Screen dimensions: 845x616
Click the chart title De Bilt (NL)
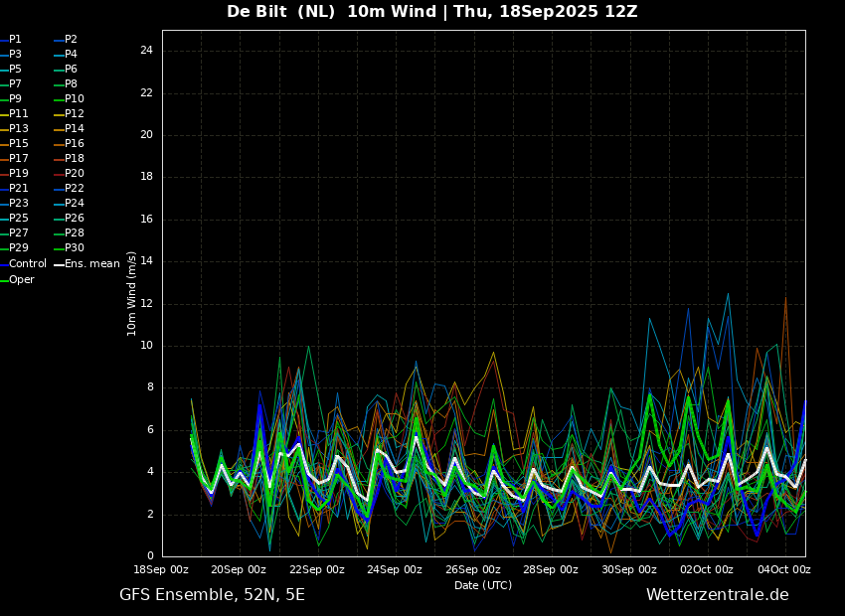(x=280, y=12)
